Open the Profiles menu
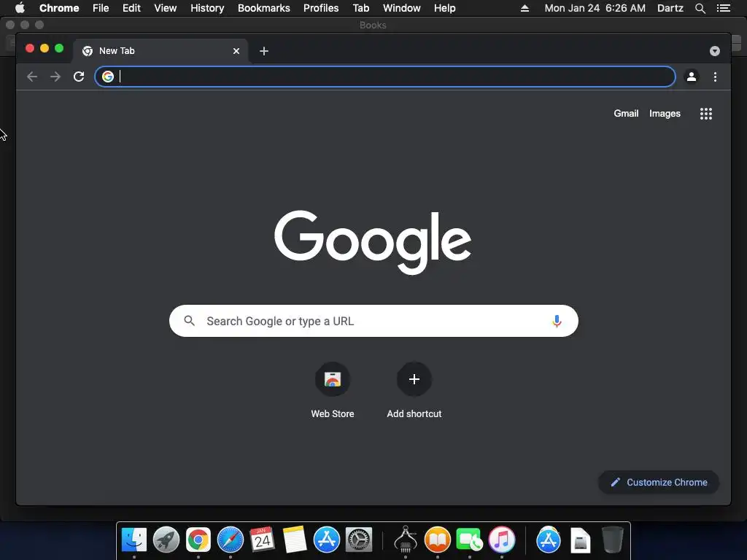The height and width of the screenshot is (560, 747). (x=321, y=8)
